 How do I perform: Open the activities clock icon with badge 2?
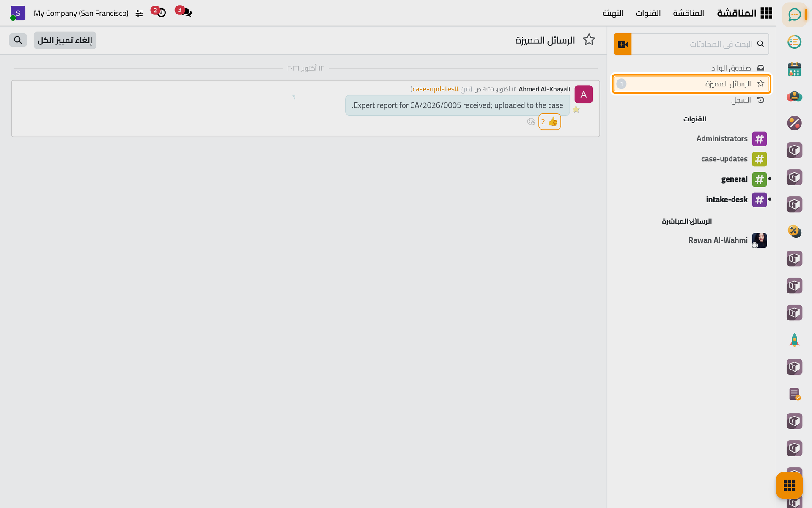coord(159,12)
